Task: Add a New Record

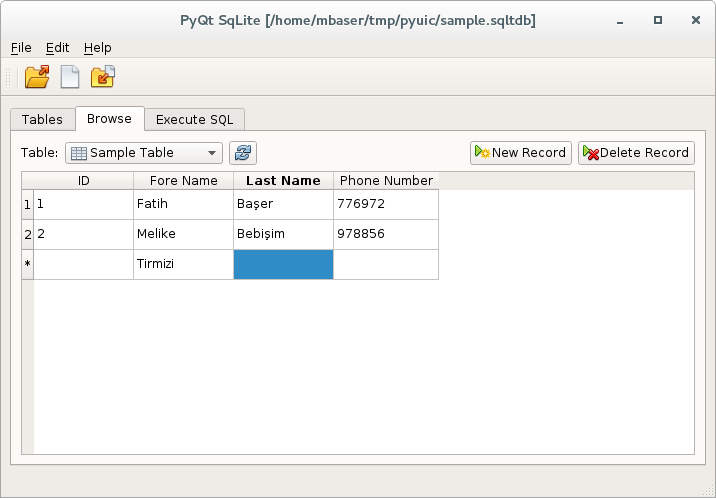Action: [521, 152]
